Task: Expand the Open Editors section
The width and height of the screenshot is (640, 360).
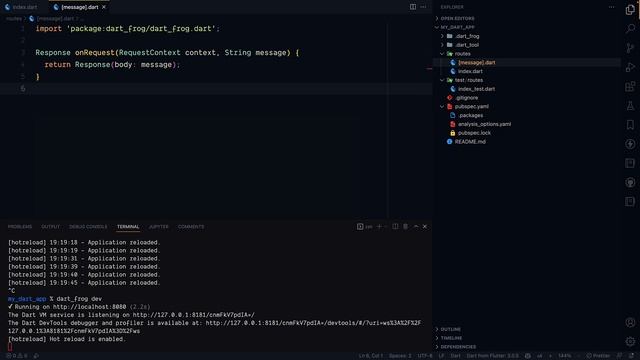Action: [x=457, y=18]
